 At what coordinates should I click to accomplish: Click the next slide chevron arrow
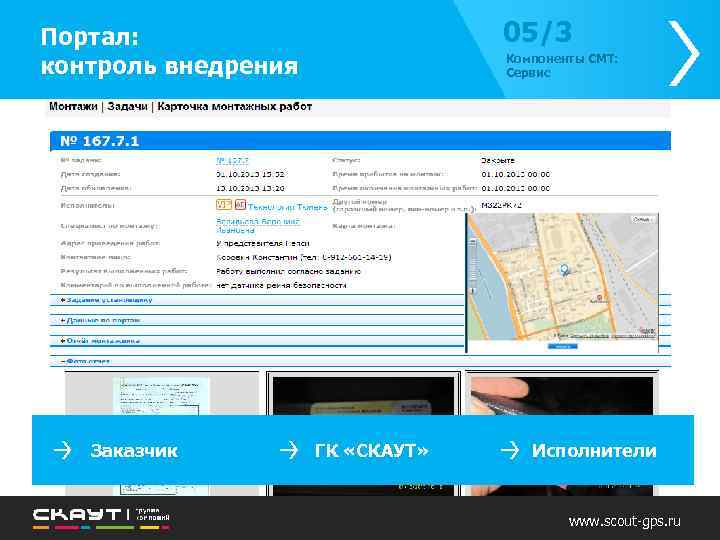click(x=684, y=53)
